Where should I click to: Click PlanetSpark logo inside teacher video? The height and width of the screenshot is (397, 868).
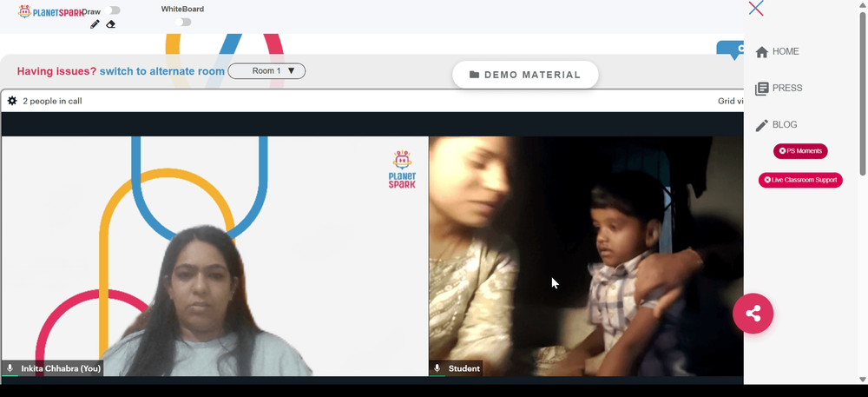tap(402, 169)
